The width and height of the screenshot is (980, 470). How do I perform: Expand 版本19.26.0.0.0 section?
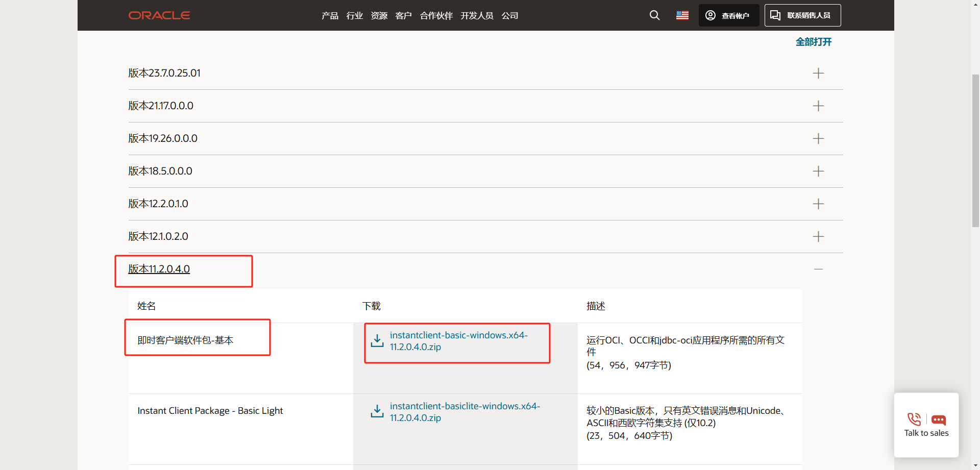818,138
